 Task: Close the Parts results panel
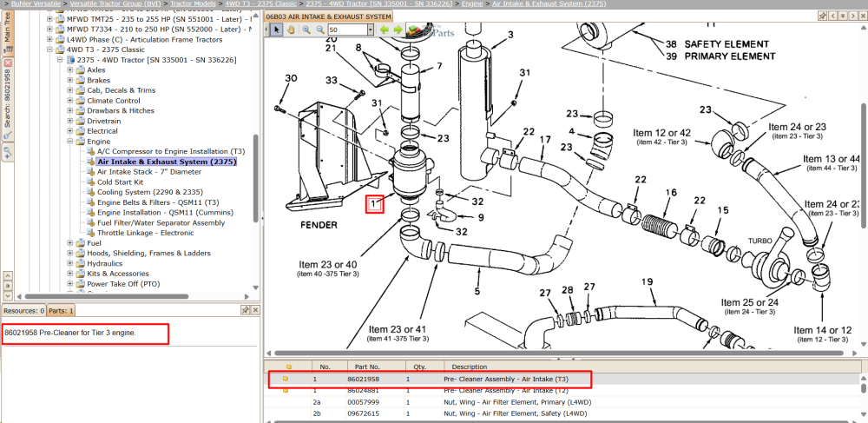pos(255,310)
